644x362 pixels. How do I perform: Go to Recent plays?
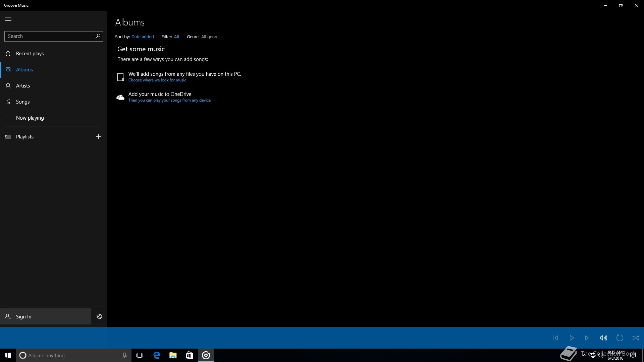coord(30,54)
